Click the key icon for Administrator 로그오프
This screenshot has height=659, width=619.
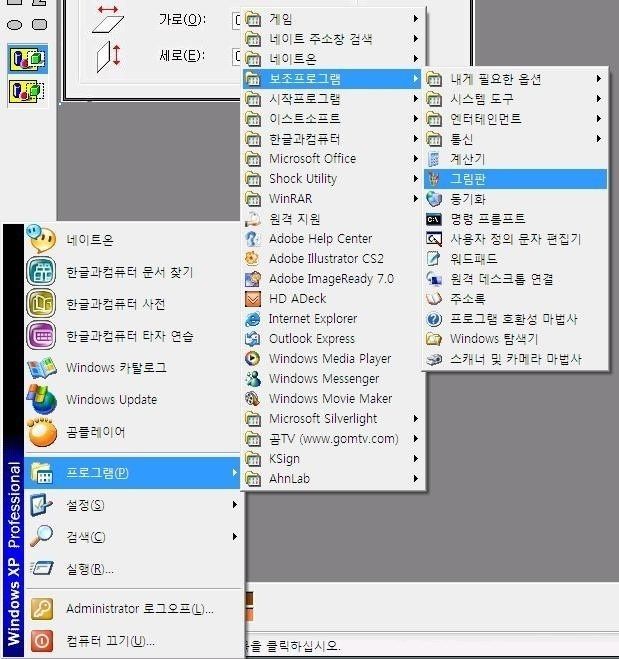[x=42, y=609]
